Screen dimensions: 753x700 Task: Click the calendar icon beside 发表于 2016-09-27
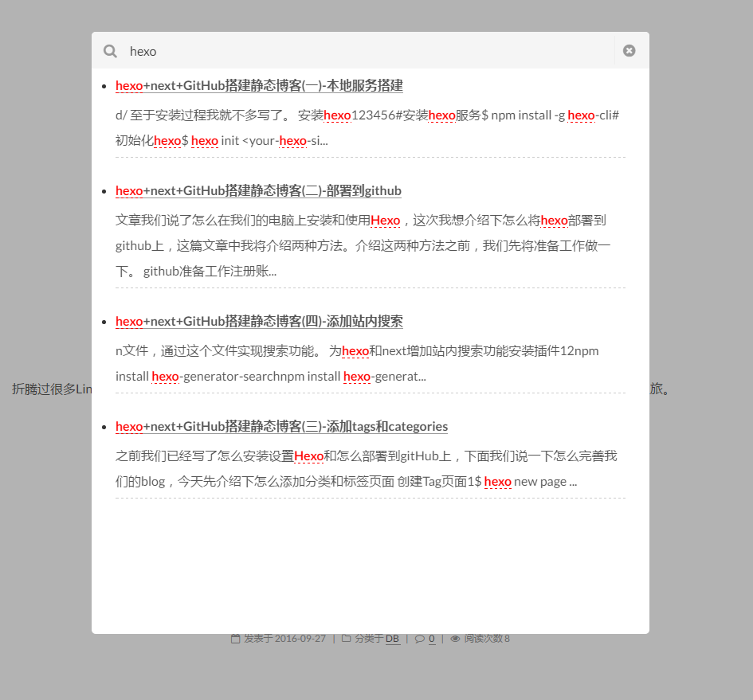pos(235,639)
